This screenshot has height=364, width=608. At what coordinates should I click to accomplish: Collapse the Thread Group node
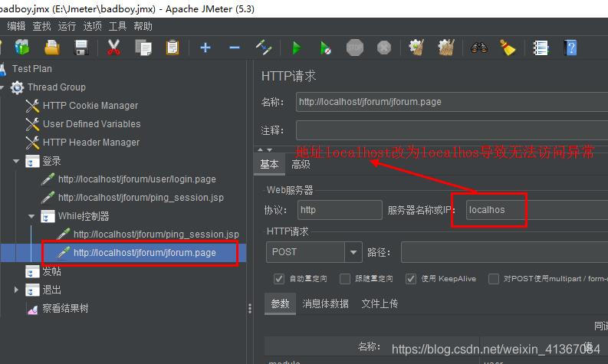[2, 87]
